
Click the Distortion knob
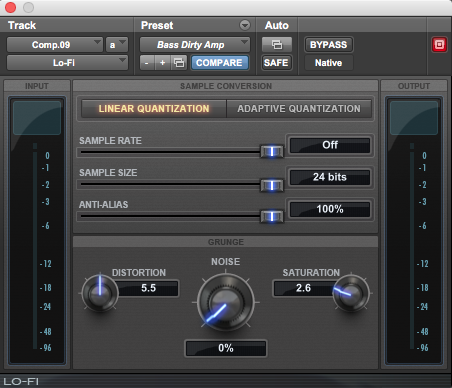point(100,294)
